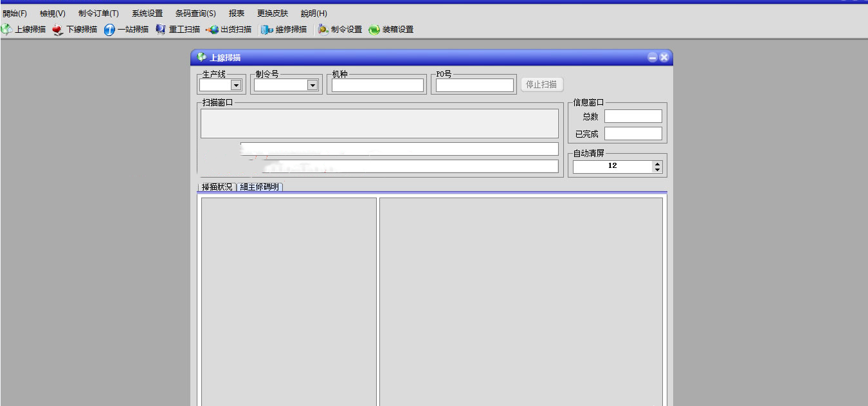Start 出货扫描 via toolbar icon
The height and width of the screenshot is (406, 868).
229,29
